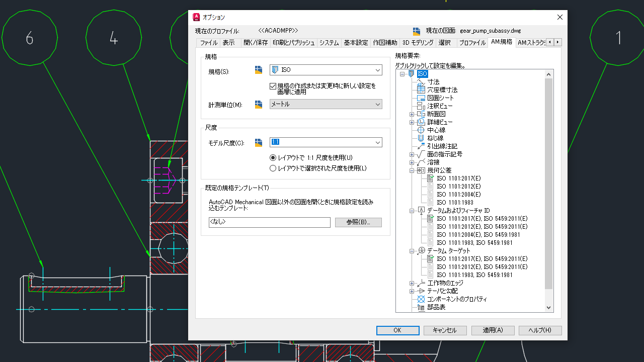Viewport: 644px width, 362px height.
Task: Click the drawing icon beside モデル尺度(C)
Action: (x=259, y=143)
